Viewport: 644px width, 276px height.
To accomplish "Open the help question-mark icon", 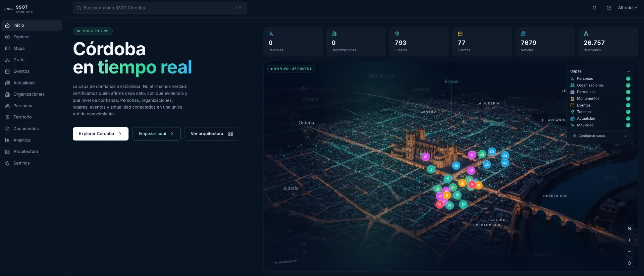I will pyautogui.click(x=609, y=8).
